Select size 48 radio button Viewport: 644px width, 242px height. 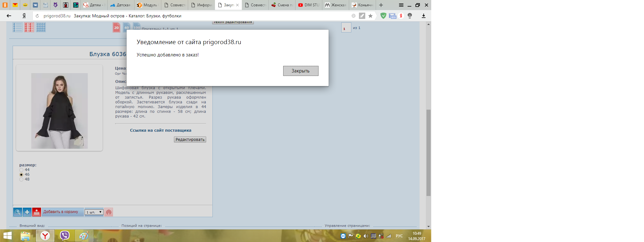(21, 179)
